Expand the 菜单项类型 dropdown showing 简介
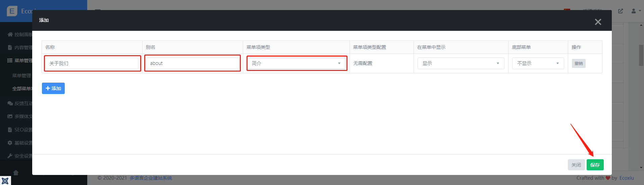644x185 pixels. click(297, 63)
